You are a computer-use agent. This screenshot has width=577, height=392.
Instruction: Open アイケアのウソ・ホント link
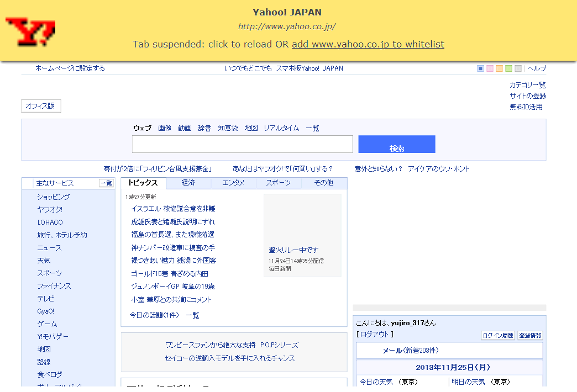tap(439, 169)
